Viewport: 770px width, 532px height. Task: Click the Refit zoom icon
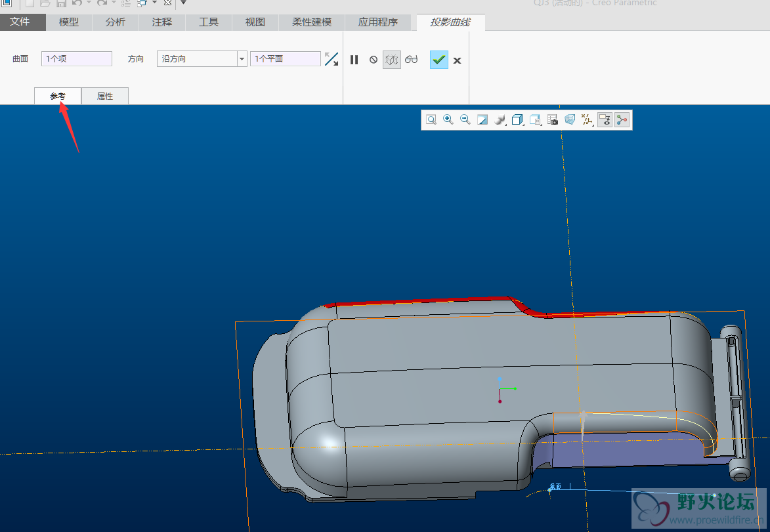pyautogui.click(x=431, y=120)
